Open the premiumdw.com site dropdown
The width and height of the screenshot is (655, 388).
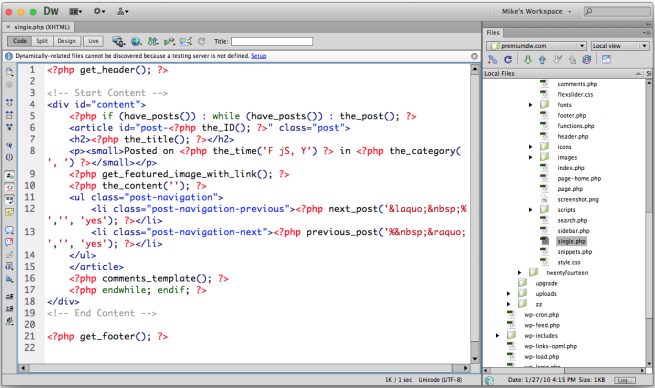pos(536,46)
